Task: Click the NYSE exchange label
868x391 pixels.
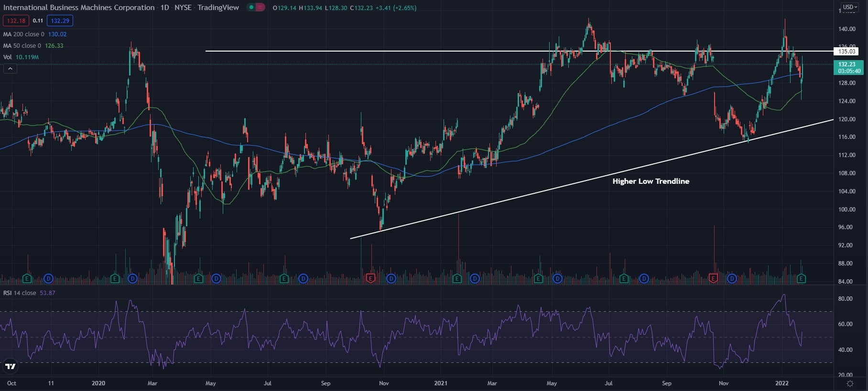Action: [183, 8]
